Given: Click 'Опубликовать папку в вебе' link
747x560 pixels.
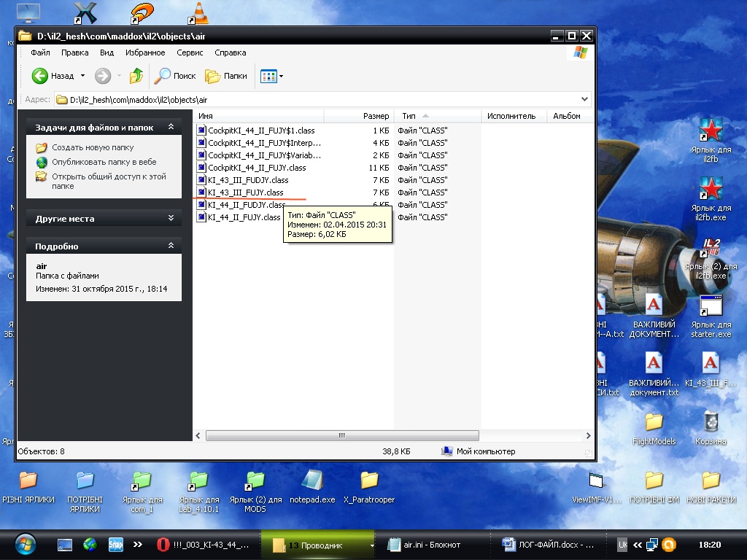Looking at the screenshot, I should pyautogui.click(x=104, y=162).
